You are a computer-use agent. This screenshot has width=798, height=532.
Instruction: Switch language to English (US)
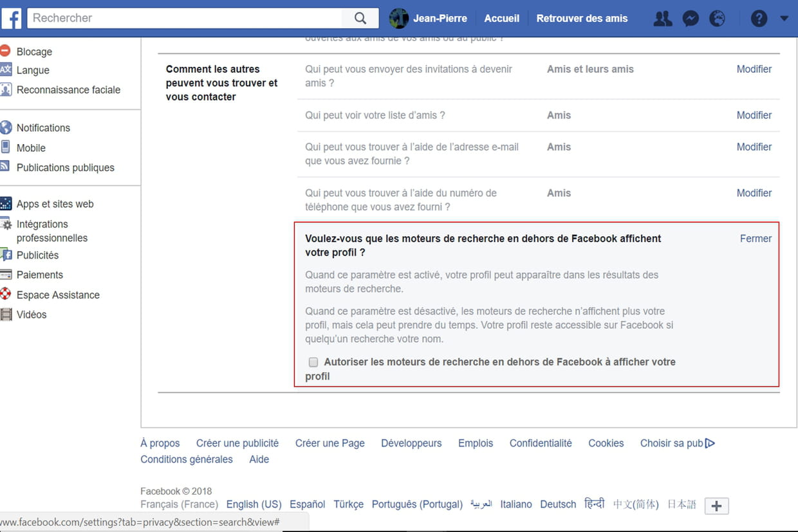[254, 504]
